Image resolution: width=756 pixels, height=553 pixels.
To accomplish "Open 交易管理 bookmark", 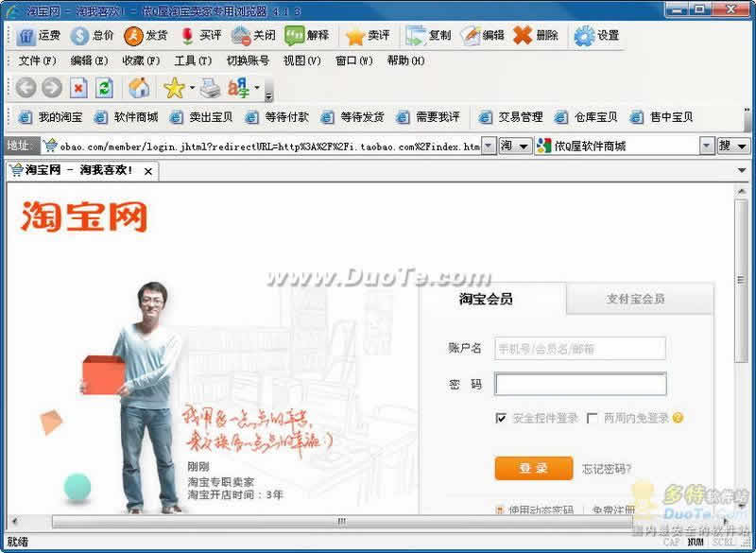I will tap(510, 117).
